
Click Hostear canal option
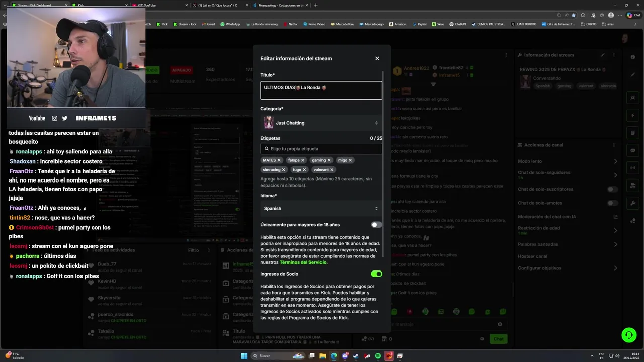tap(532, 256)
